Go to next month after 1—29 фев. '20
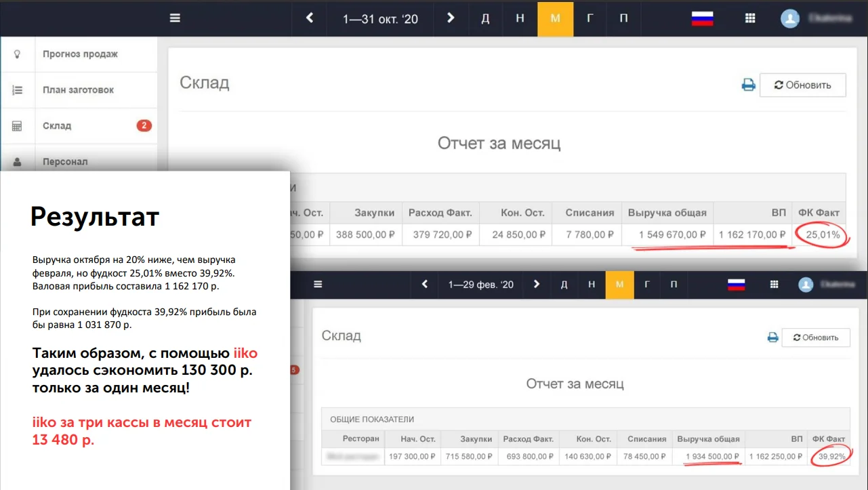The image size is (868, 490). pyautogui.click(x=536, y=285)
